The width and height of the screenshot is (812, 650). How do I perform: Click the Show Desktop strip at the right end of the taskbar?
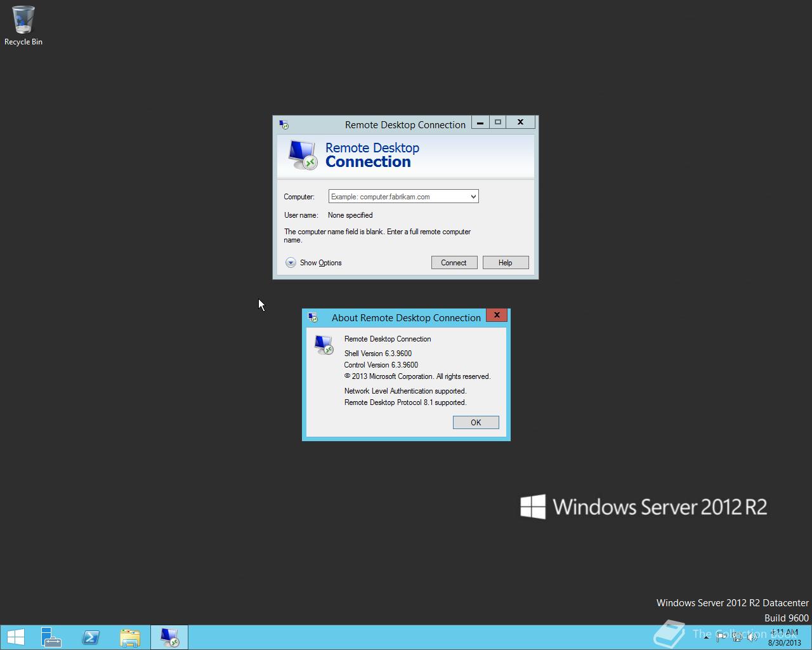point(809,637)
